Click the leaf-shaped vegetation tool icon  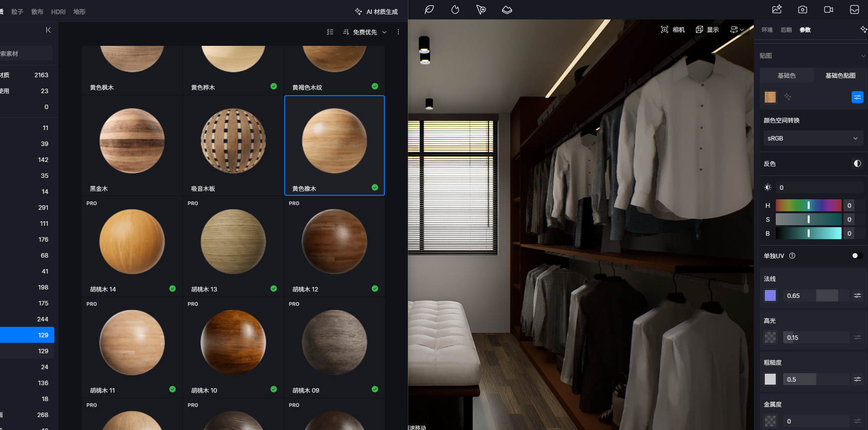click(x=429, y=9)
